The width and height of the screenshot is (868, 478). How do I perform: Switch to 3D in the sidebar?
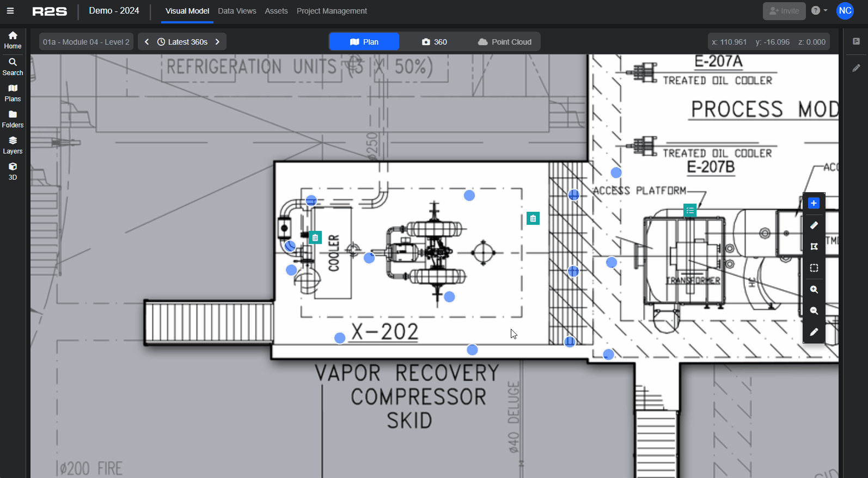click(x=13, y=171)
